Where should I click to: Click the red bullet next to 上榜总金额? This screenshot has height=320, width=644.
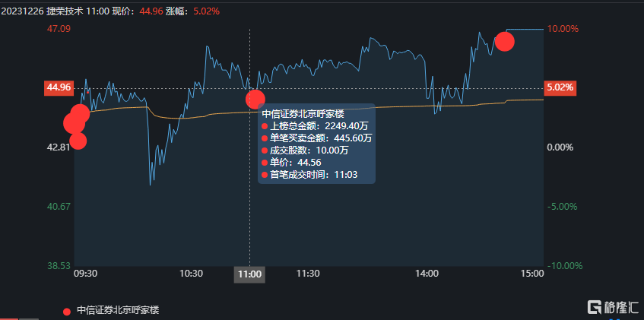[x=265, y=125]
